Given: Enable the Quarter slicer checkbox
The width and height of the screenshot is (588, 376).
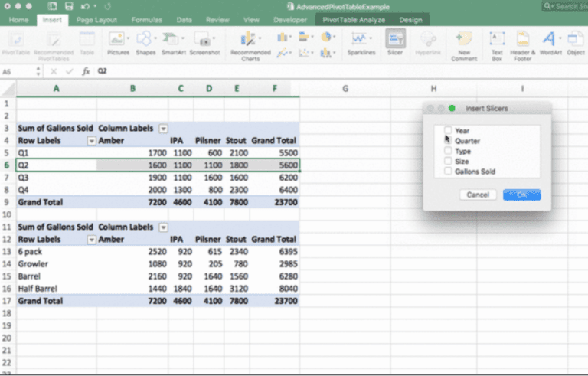Looking at the screenshot, I should (449, 141).
